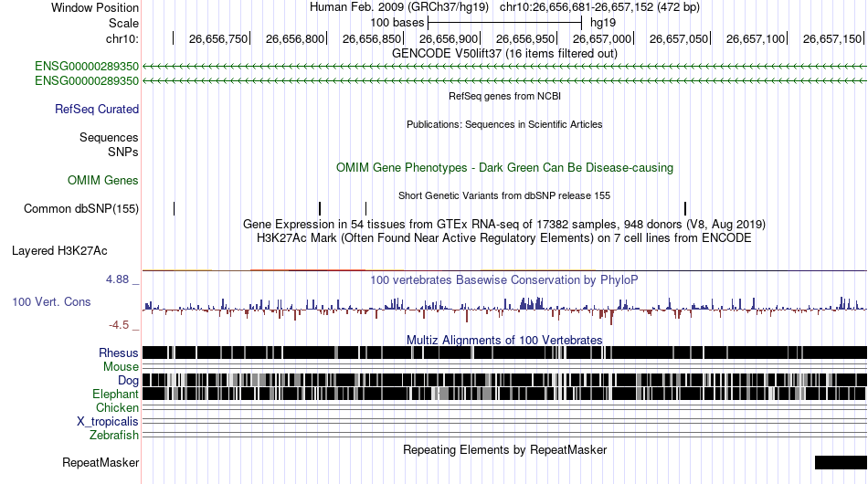Click the PhyloP conservation histogram
The image size is (868, 484).
pos(504,310)
